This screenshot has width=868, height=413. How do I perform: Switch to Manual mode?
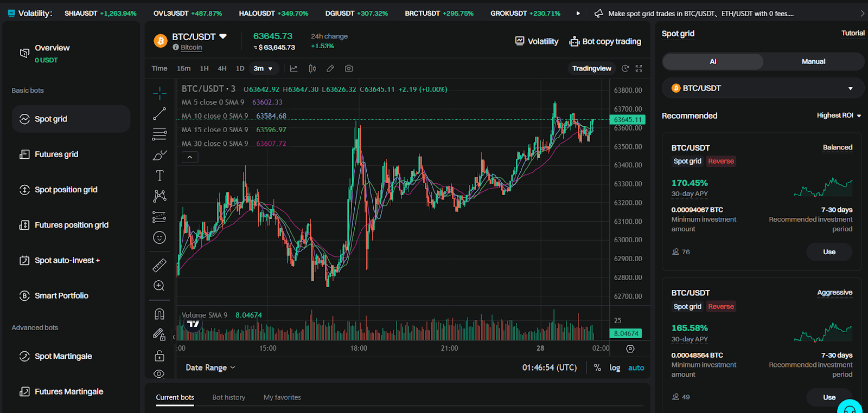point(813,61)
